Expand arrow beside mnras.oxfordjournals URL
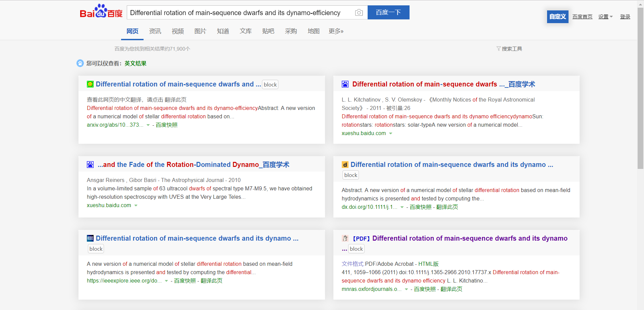 [406, 289]
